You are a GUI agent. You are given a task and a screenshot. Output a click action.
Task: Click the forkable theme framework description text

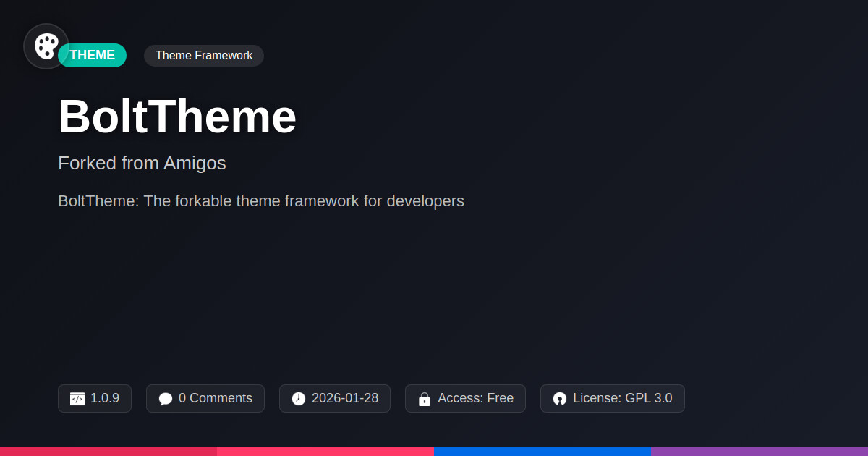coord(261,201)
